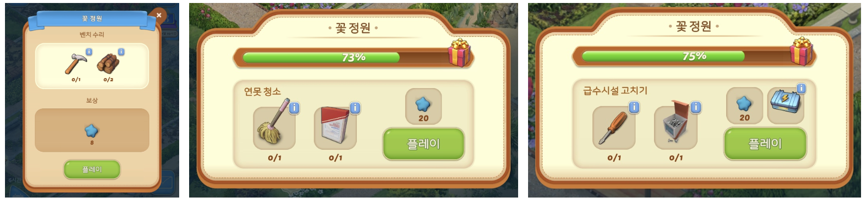Click the gift box at 73% progress

(x=459, y=52)
